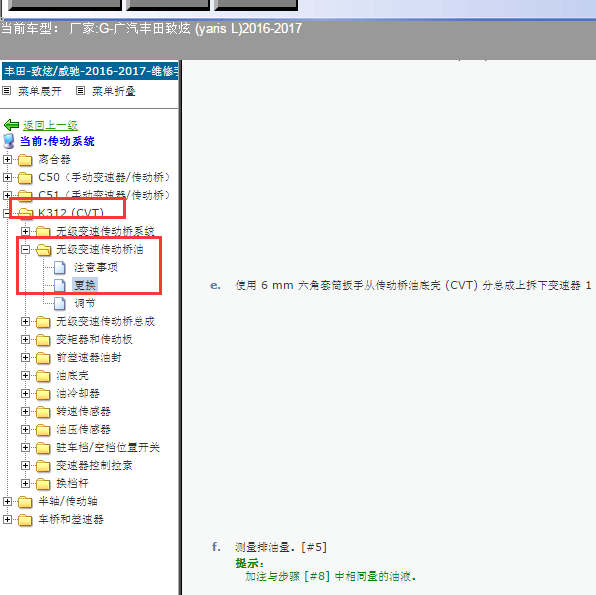Image resolution: width=596 pixels, height=595 pixels.
Task: Expand the 无级变速传动桥系统 node
Action: click(x=25, y=231)
